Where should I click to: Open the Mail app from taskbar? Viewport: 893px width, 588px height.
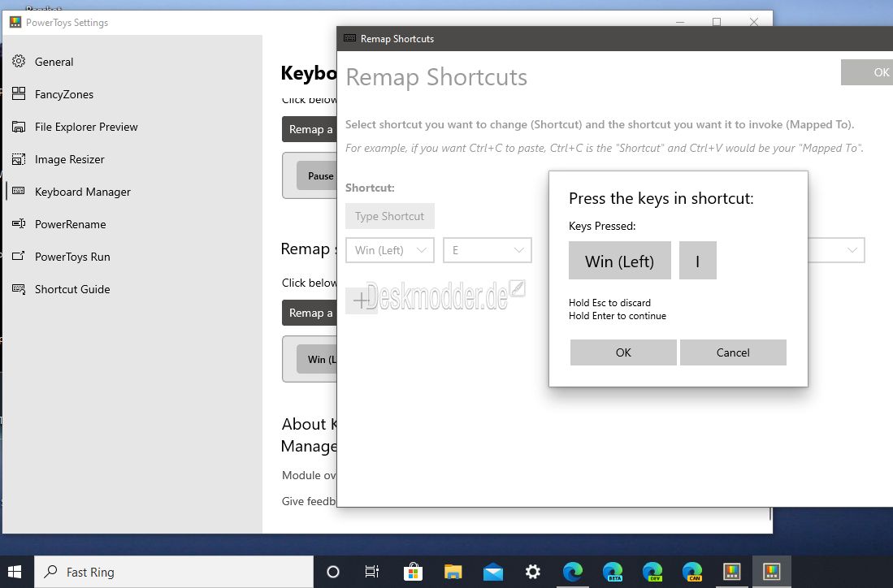[492, 572]
